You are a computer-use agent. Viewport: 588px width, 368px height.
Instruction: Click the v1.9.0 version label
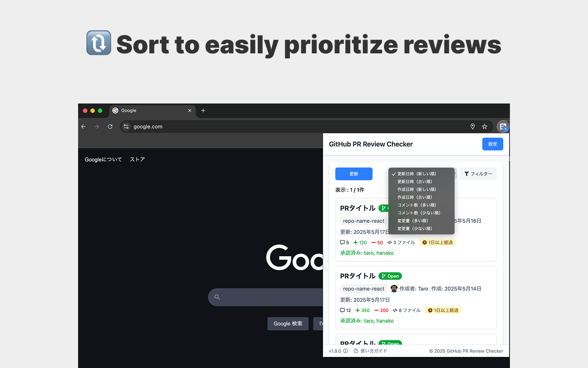335,351
